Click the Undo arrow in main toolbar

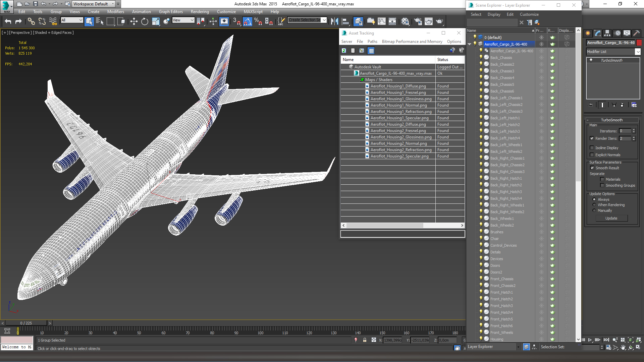click(8, 21)
